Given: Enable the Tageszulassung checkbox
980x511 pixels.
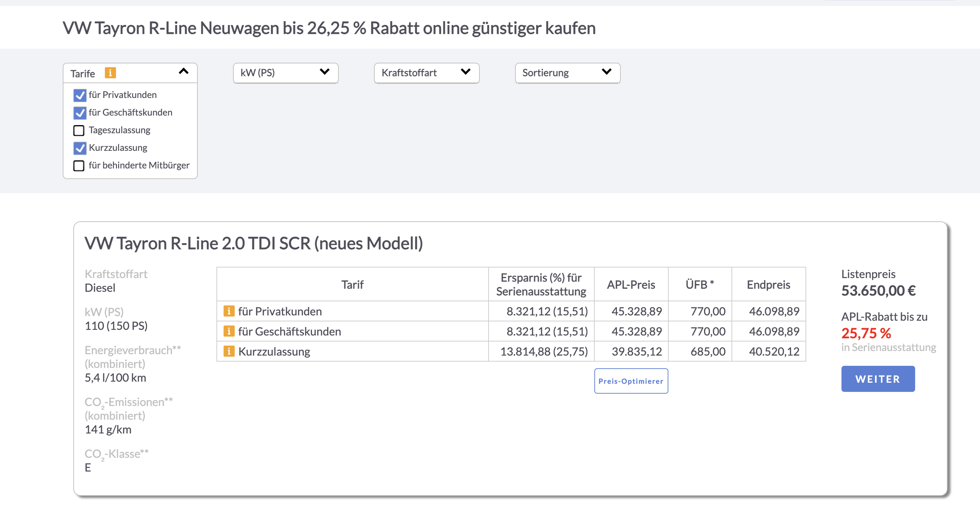Looking at the screenshot, I should coord(79,130).
